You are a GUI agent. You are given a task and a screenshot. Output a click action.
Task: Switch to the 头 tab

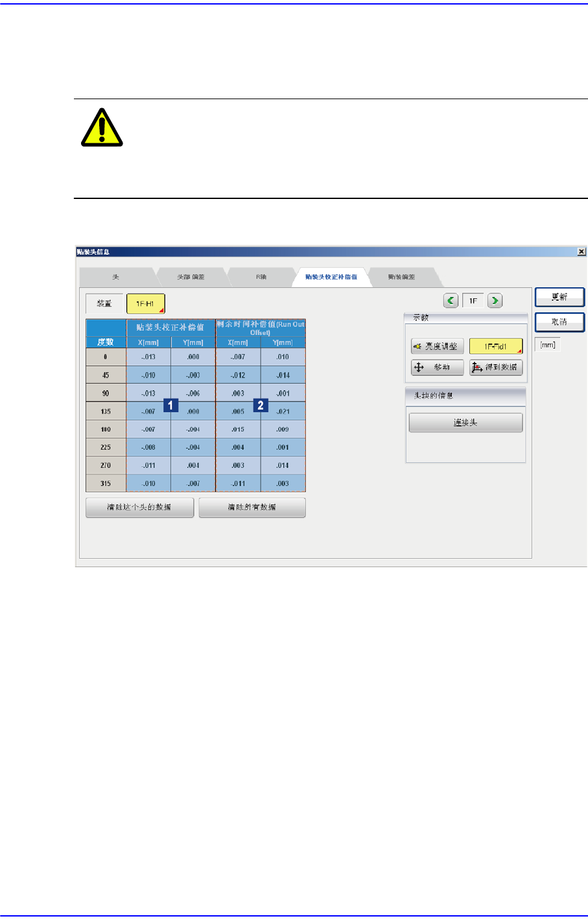click(116, 277)
